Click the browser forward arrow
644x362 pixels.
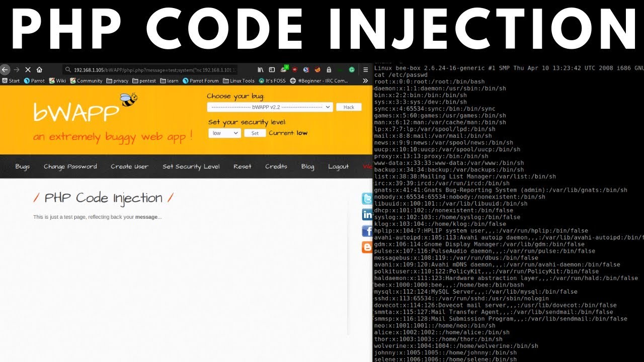(16, 70)
